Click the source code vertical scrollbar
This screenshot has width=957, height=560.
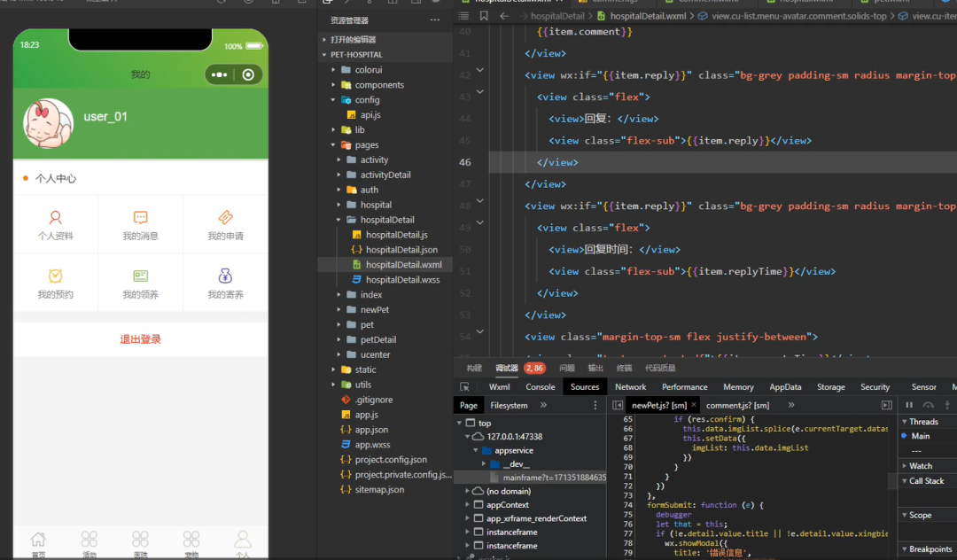click(891, 482)
